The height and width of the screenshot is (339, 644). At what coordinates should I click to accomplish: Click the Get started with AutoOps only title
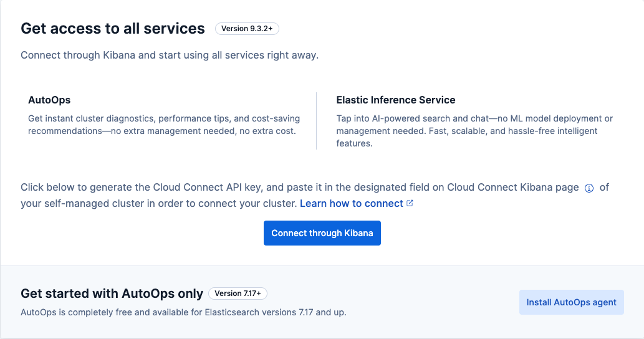pyautogui.click(x=112, y=294)
